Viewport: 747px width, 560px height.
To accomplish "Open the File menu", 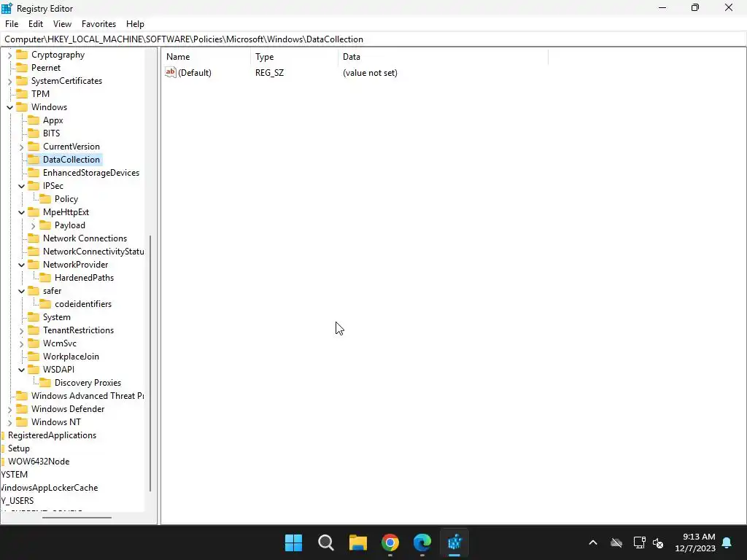I will click(x=12, y=24).
